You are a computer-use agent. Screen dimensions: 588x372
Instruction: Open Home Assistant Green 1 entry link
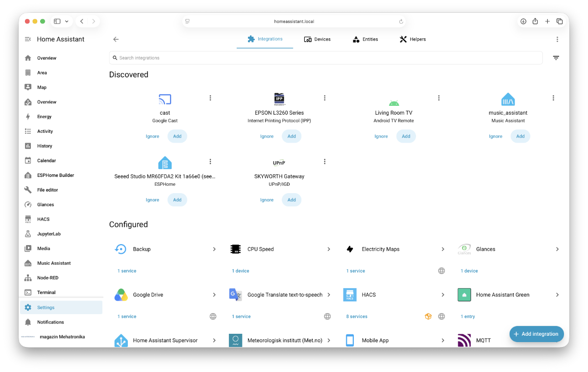(x=468, y=317)
